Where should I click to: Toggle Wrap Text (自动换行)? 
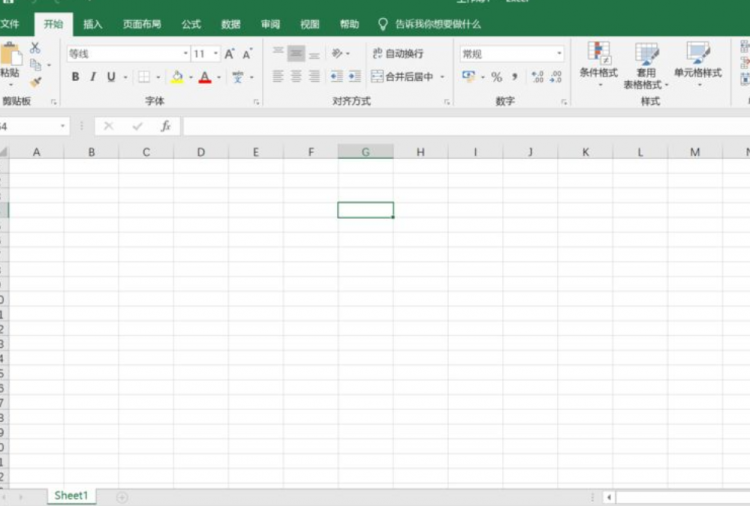tap(398, 53)
